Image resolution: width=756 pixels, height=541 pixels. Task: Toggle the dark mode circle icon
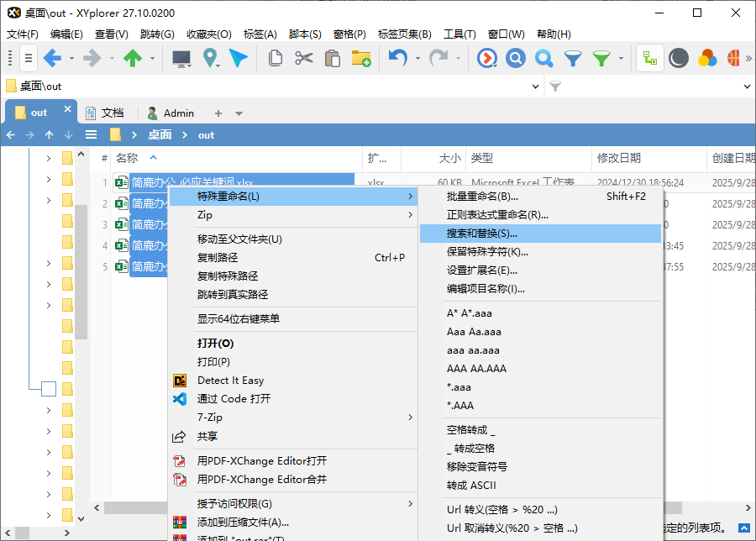pos(679,60)
